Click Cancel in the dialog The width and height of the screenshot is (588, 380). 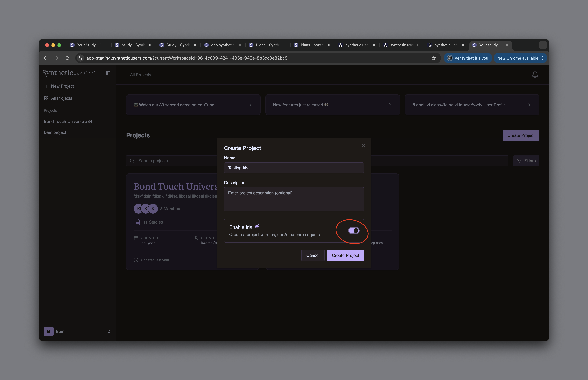point(313,255)
